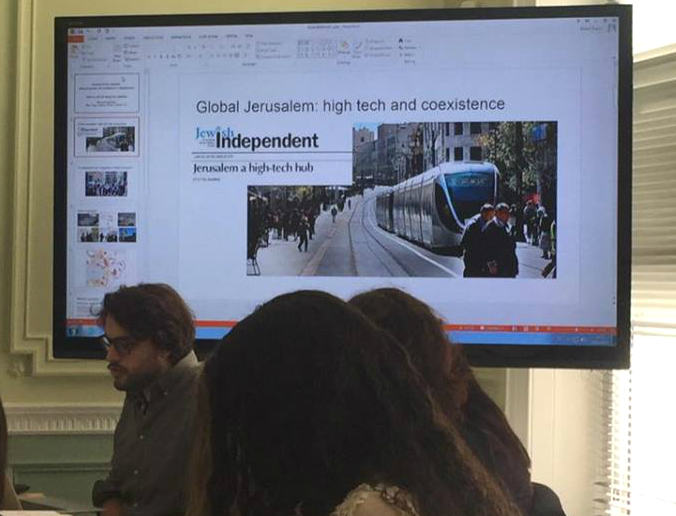676x516 pixels.
Task: Open the Select dropdown in Editing group
Action: coord(409,53)
